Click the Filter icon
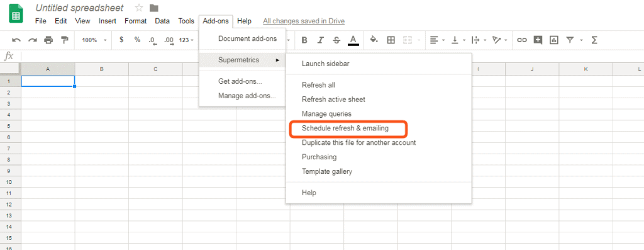644x250 pixels. click(570, 40)
